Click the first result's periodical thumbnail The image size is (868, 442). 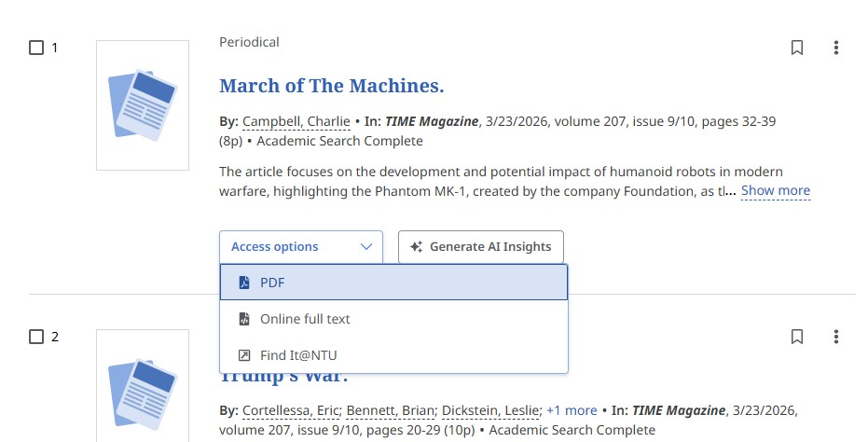tap(143, 104)
